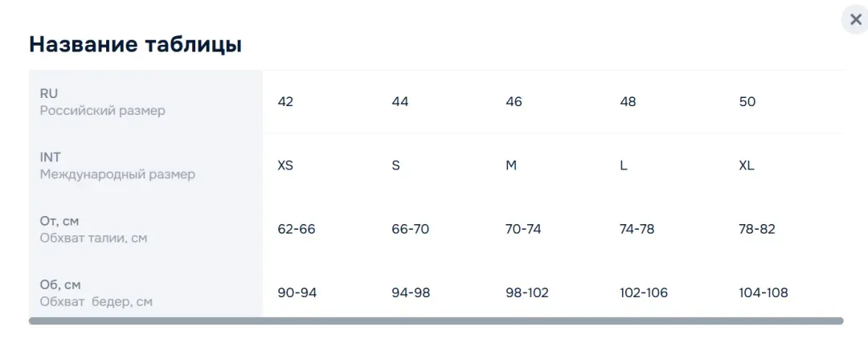
Task: Click the 'Российский размер' row header
Action: 102,111
